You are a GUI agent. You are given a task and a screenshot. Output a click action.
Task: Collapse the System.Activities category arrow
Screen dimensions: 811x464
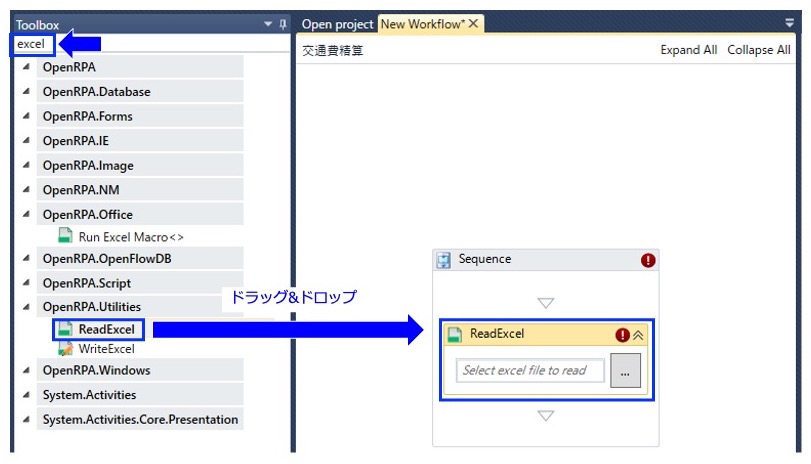point(26,395)
